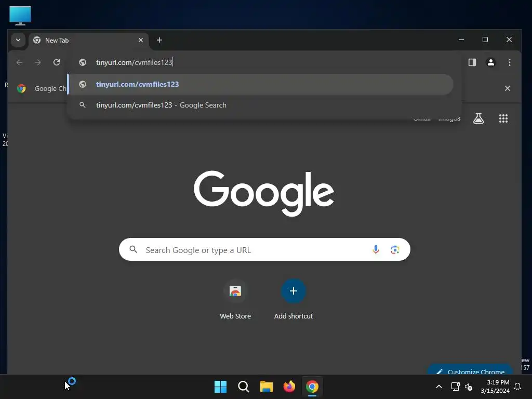This screenshot has height=399, width=532.
Task: Open the Web Store shortcut
Action: pyautogui.click(x=235, y=300)
